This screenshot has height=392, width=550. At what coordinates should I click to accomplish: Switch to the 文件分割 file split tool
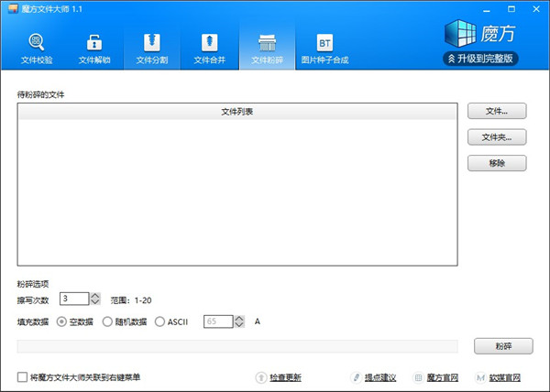(x=152, y=49)
